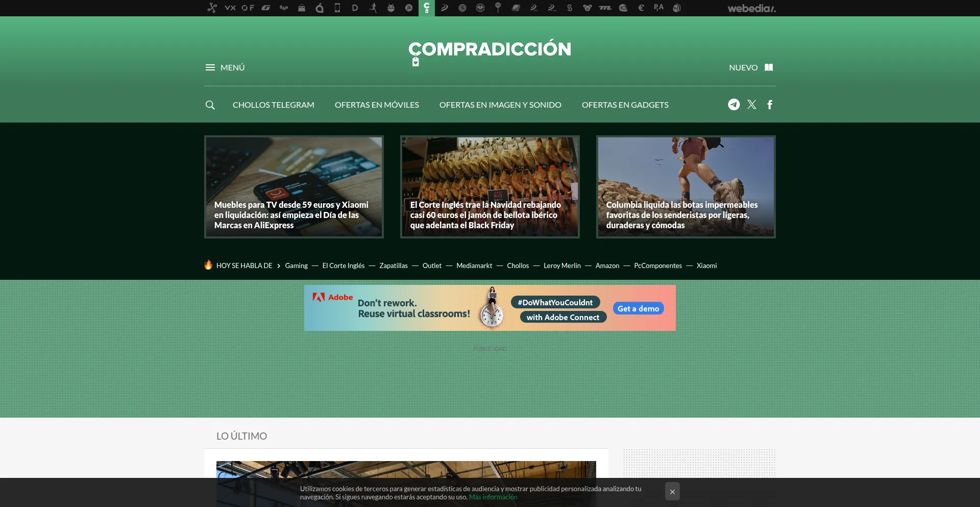Click "Get a demo" in Adobe ad

(x=638, y=308)
